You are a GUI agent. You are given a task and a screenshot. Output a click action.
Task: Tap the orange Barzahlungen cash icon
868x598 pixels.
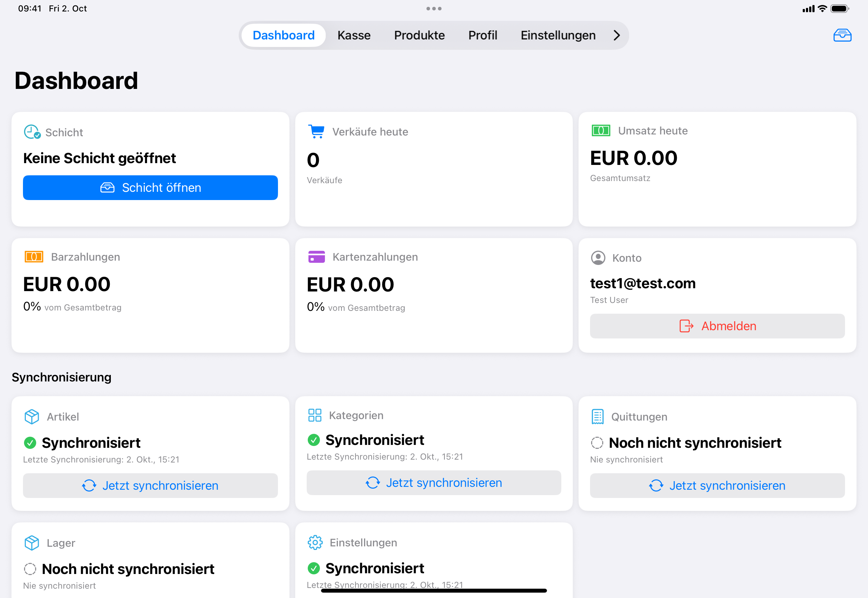tap(34, 257)
